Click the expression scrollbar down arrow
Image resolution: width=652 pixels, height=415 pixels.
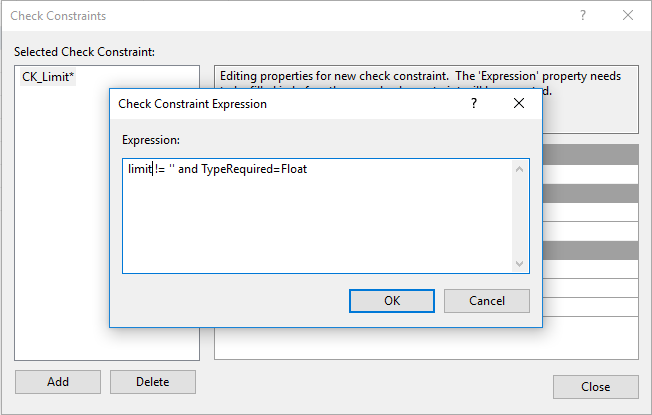520,264
